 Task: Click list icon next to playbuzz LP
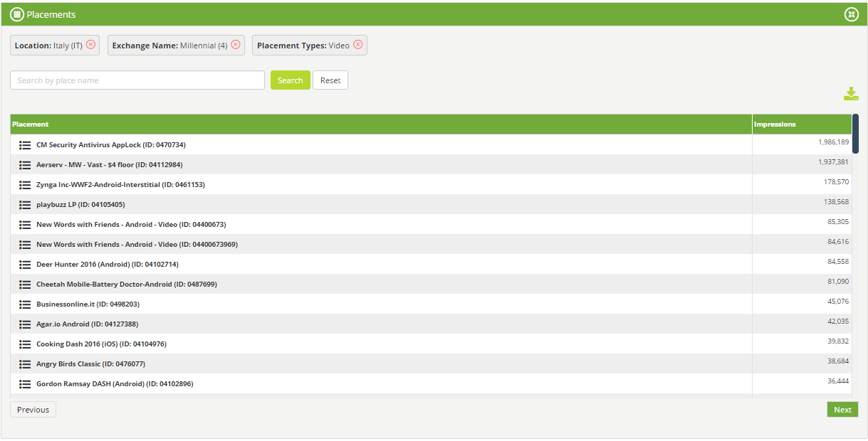pyautogui.click(x=25, y=205)
